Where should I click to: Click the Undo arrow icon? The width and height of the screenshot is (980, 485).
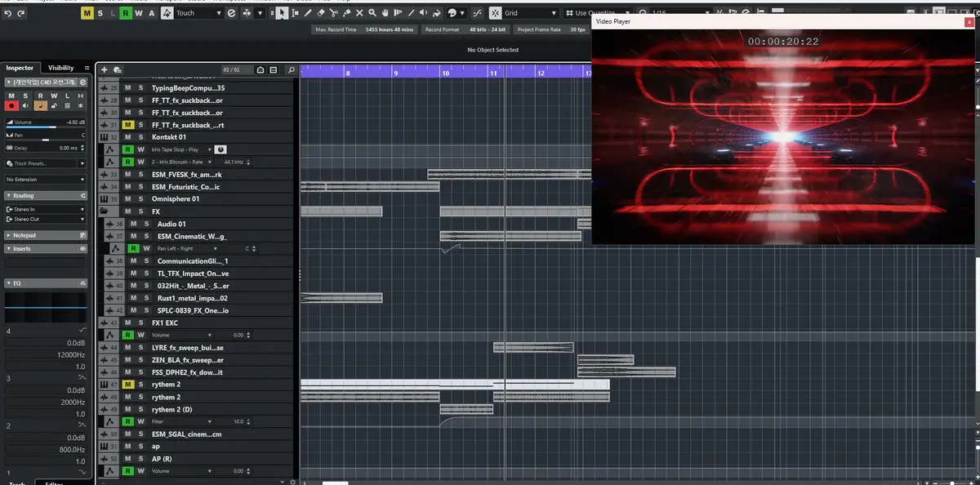tap(8, 13)
